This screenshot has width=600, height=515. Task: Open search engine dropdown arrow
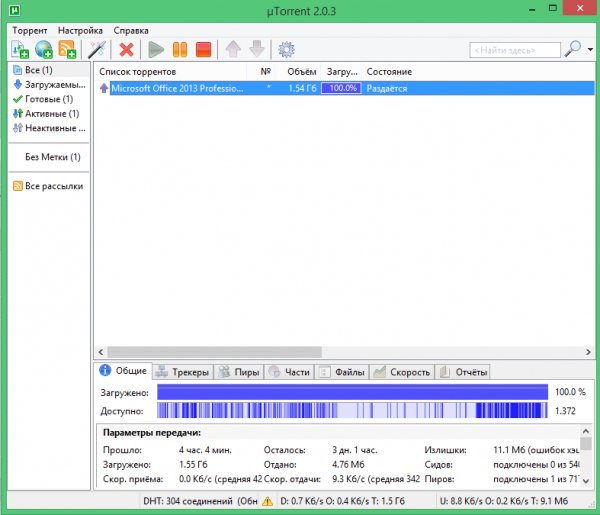(590, 49)
